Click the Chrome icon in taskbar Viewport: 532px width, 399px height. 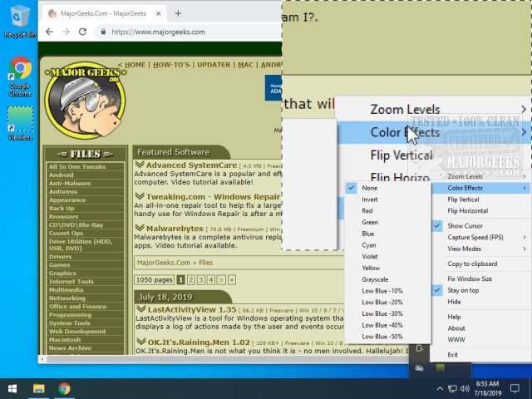tap(64, 388)
